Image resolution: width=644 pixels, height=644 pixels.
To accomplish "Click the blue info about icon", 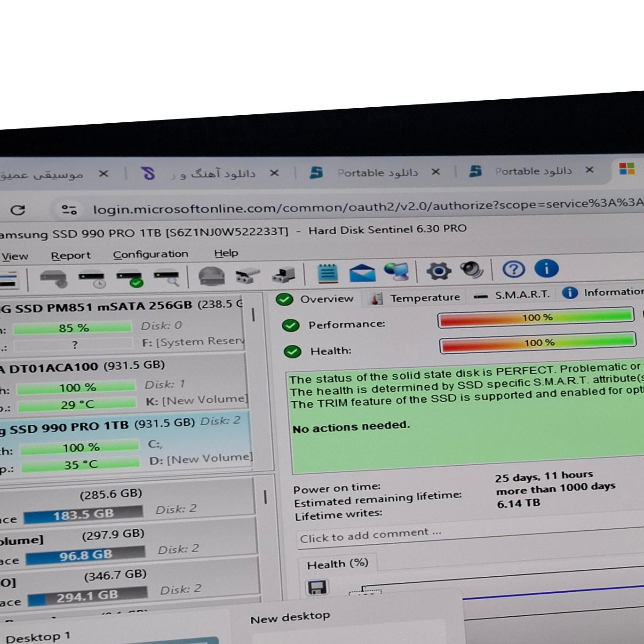I will click(x=546, y=269).
